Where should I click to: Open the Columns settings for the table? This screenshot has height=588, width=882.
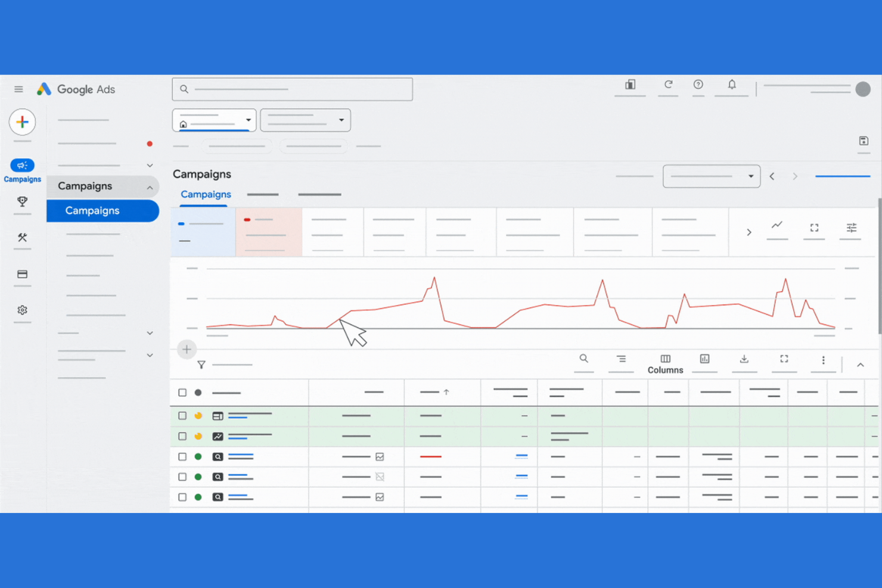665,359
